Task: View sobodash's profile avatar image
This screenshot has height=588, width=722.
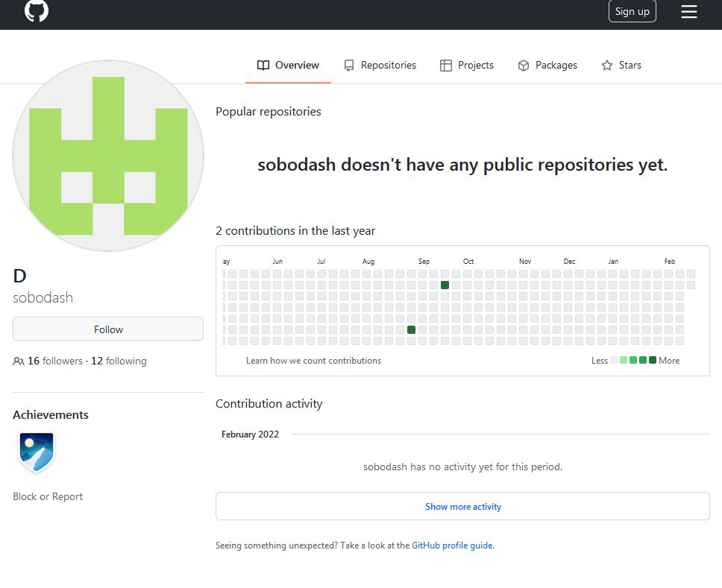Action: click(108, 156)
